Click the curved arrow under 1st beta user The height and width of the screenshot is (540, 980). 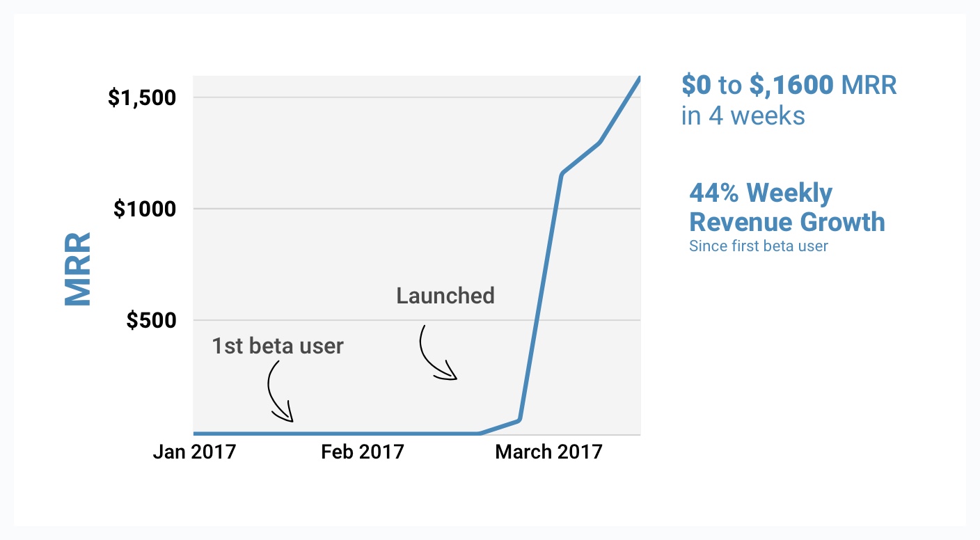pyautogui.click(x=280, y=392)
